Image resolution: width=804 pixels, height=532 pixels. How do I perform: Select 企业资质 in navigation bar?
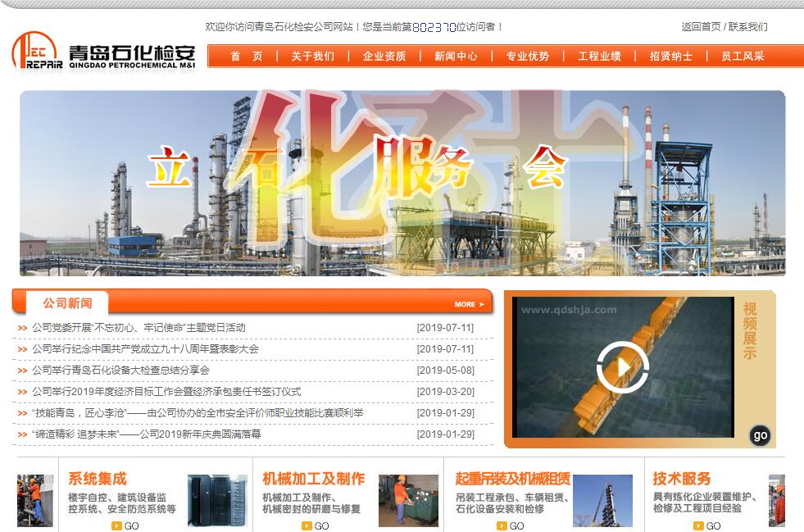(x=384, y=57)
